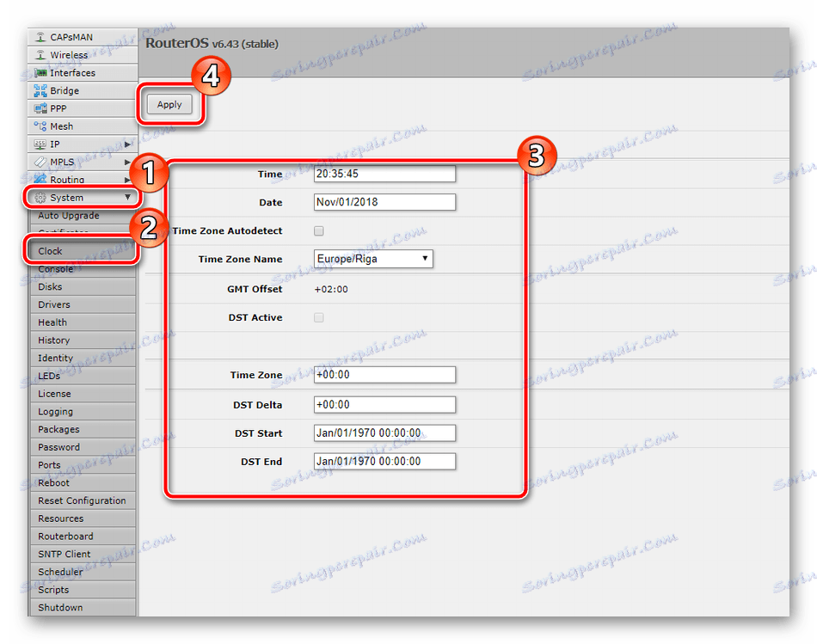This screenshot has height=644, width=817.
Task: Select Auto Upgrade under System
Action: click(83, 216)
